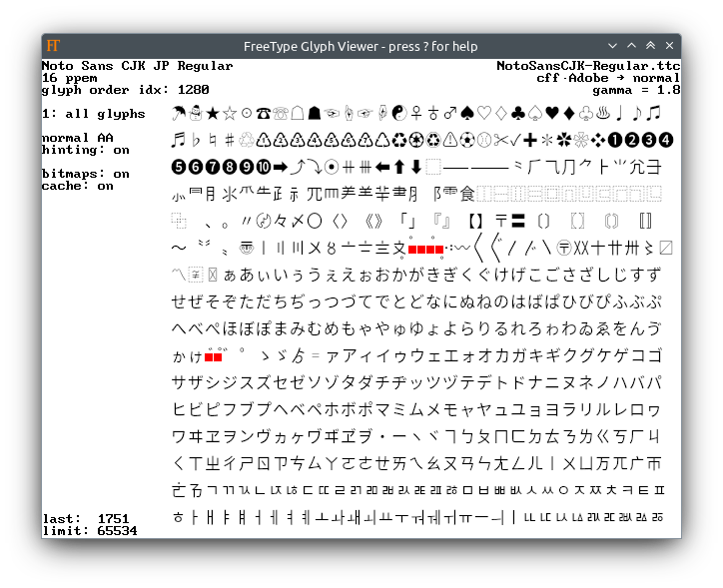Click the '1: all glyphs' mode label
Image resolution: width=723 pixels, height=588 pixels.
(x=94, y=114)
